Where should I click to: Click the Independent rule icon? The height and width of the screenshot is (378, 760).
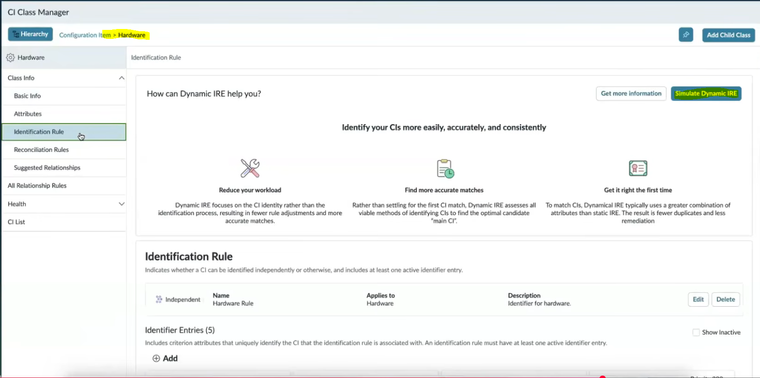[158, 299]
